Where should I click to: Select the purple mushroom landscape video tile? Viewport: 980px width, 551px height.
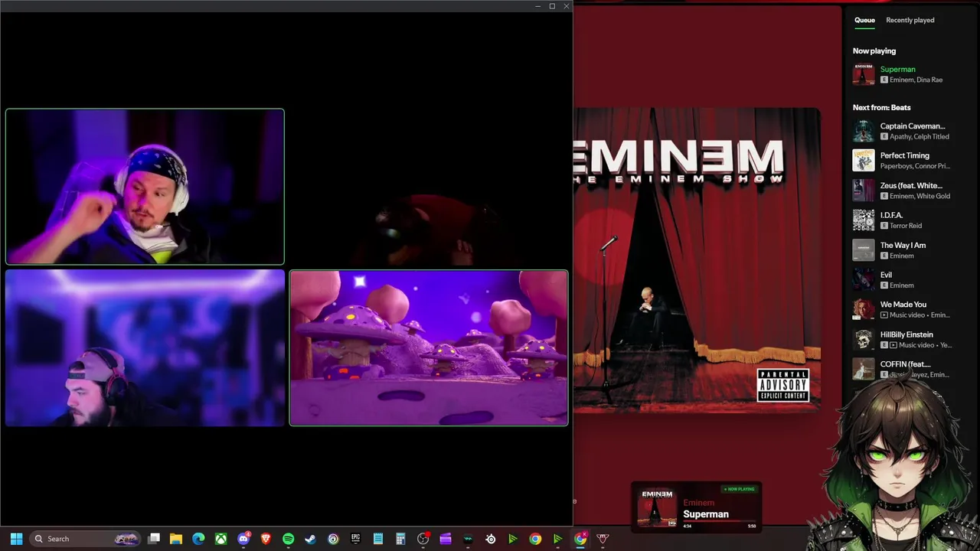coord(429,347)
